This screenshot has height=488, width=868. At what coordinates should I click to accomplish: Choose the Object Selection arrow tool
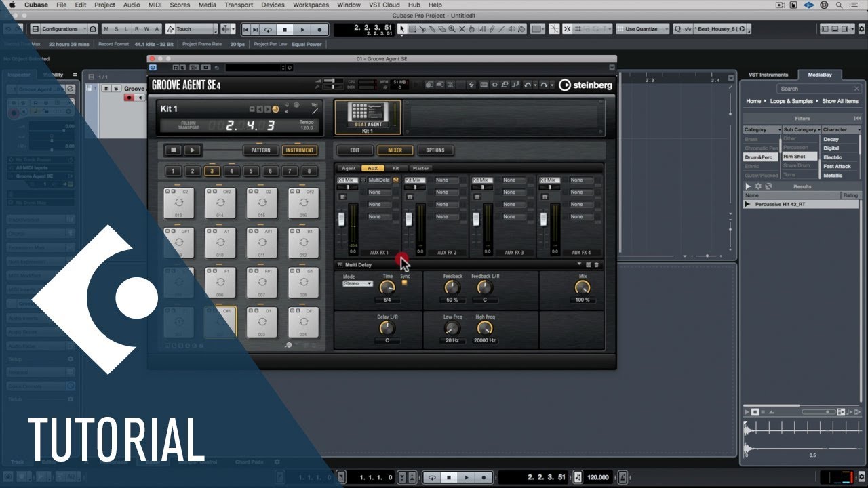402,29
